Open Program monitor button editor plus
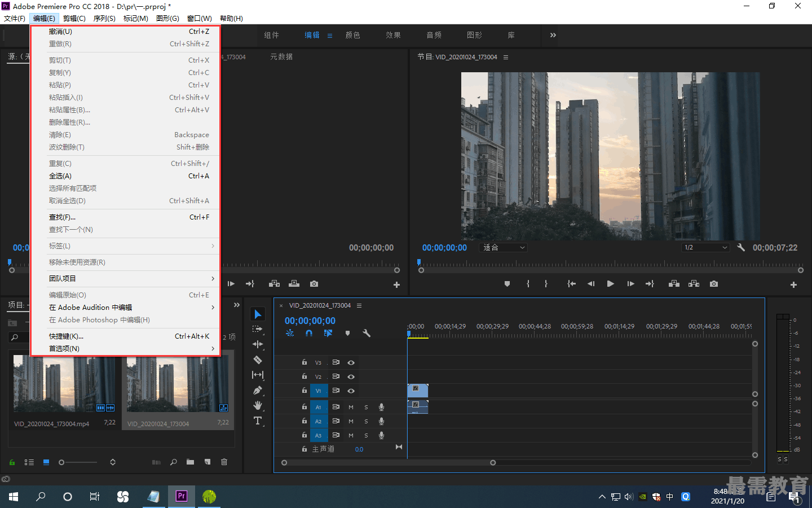 (x=793, y=284)
